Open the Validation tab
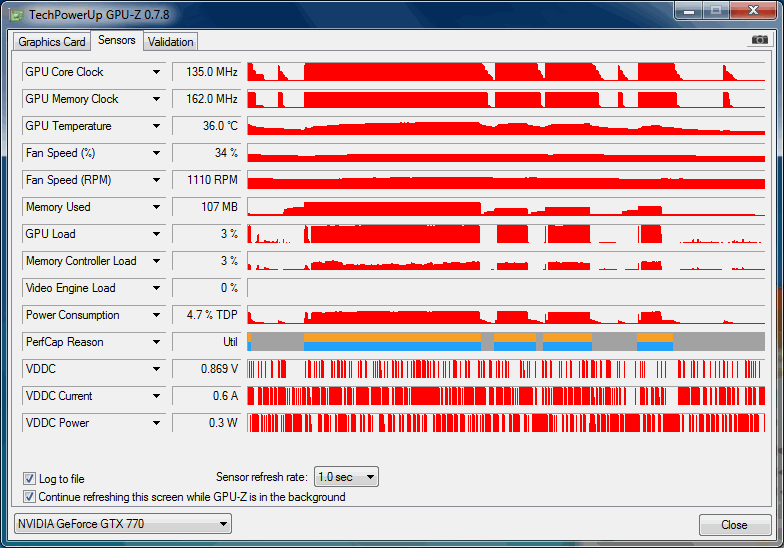 170,42
